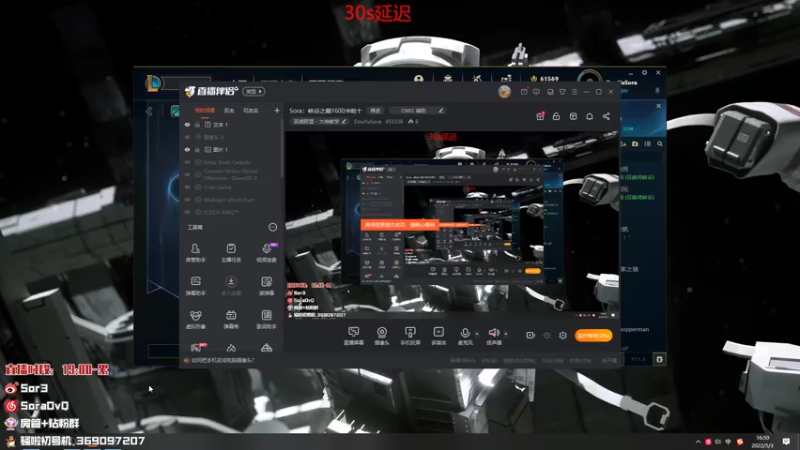This screenshot has width=800, height=450.
Task: Show the Midnight Ghost Hunt source
Action: [x=187, y=200]
